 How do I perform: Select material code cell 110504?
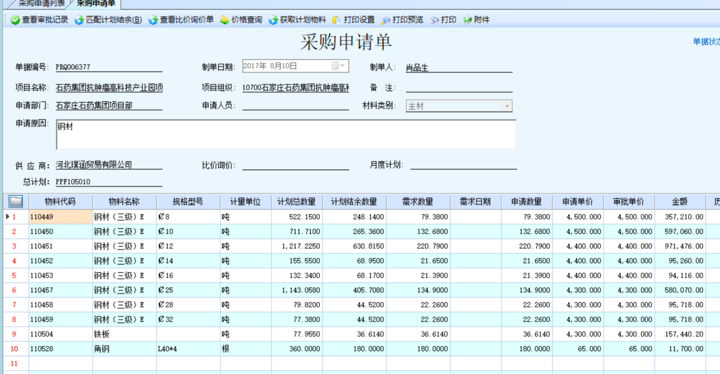(60, 334)
